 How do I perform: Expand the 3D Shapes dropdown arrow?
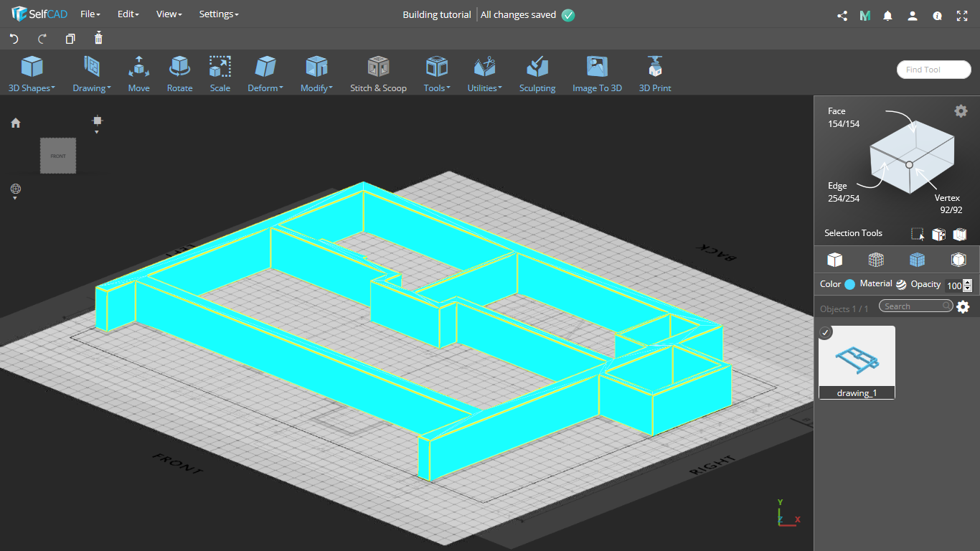tap(53, 88)
